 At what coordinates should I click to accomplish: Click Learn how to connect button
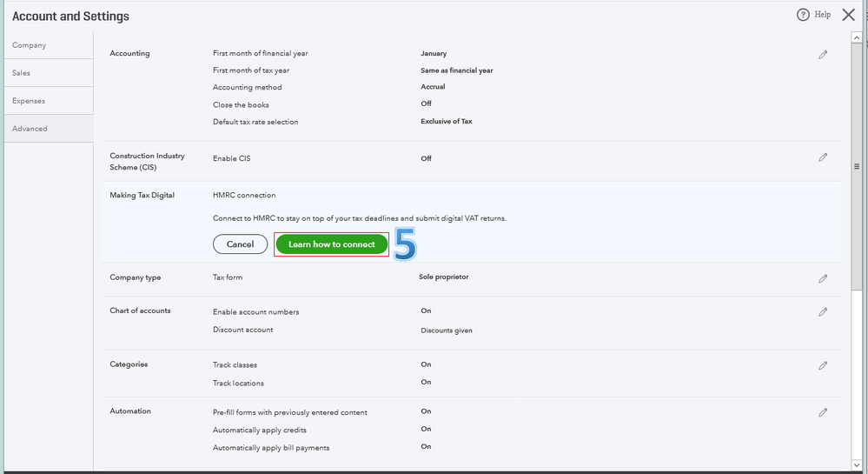[332, 244]
